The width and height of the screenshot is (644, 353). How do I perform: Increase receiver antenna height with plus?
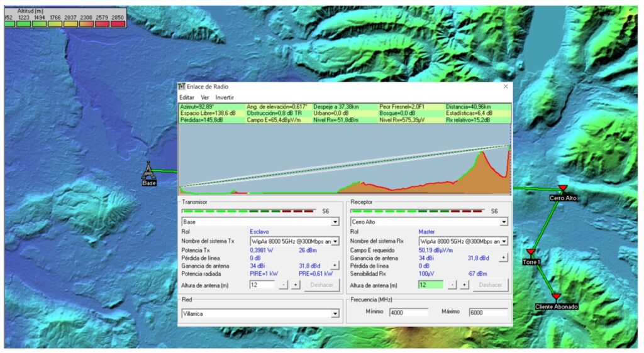(464, 285)
